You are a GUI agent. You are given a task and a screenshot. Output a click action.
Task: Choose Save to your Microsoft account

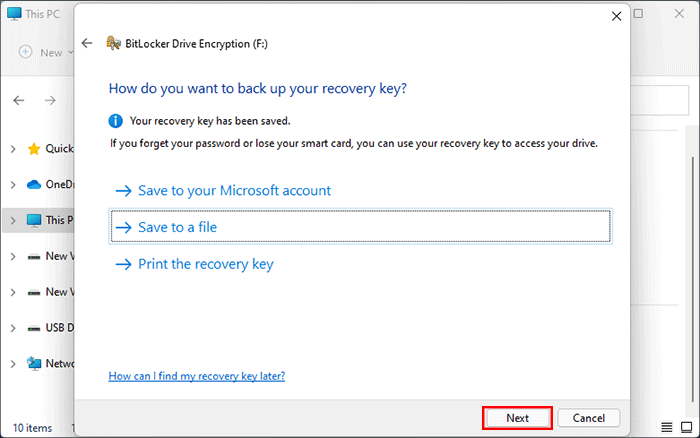pos(223,190)
